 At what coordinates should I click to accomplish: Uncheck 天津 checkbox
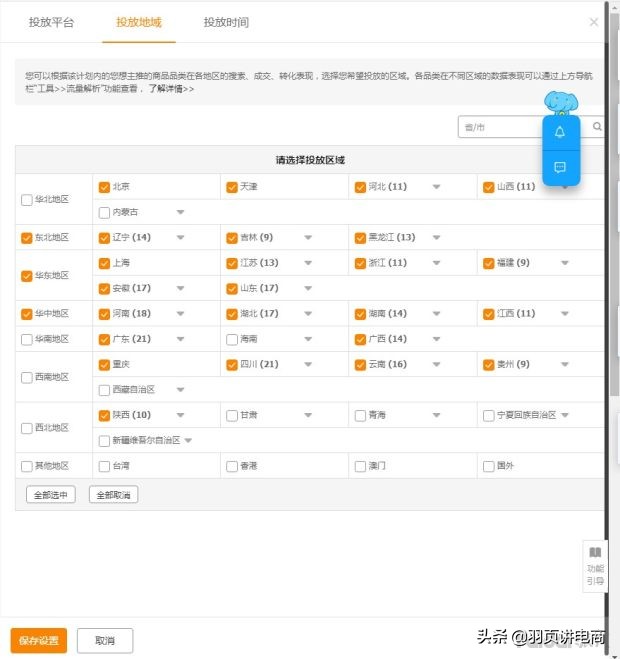pos(232,187)
